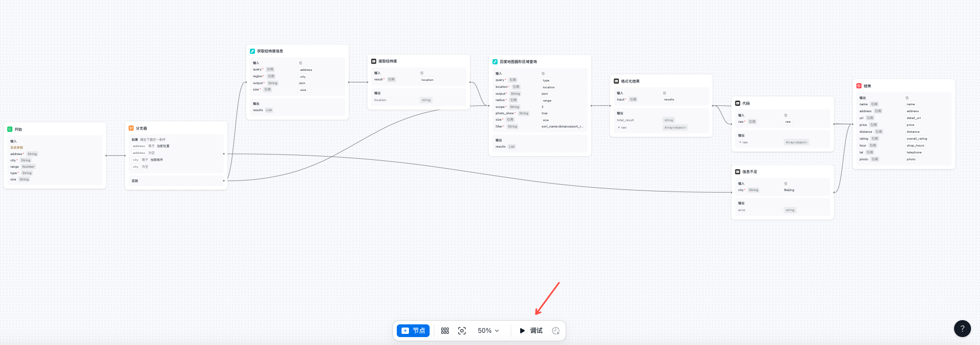Click the photo_show parameter row
Screen dimensions: 980x345
[539, 113]
